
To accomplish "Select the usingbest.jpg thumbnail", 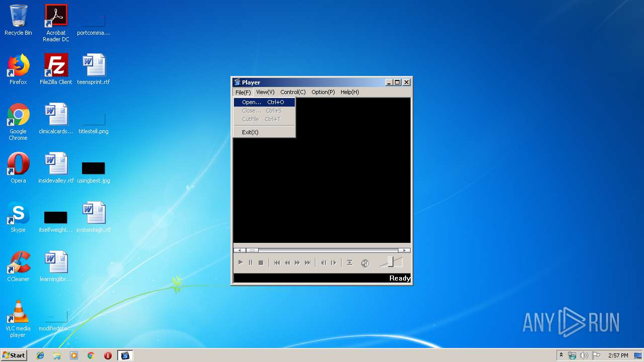I will coord(94,172).
